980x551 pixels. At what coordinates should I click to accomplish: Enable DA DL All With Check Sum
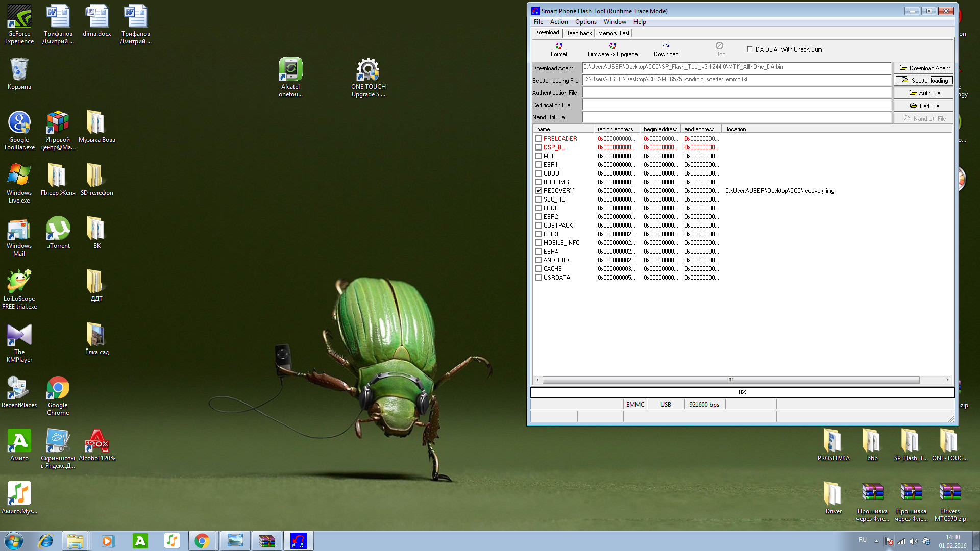tap(750, 49)
